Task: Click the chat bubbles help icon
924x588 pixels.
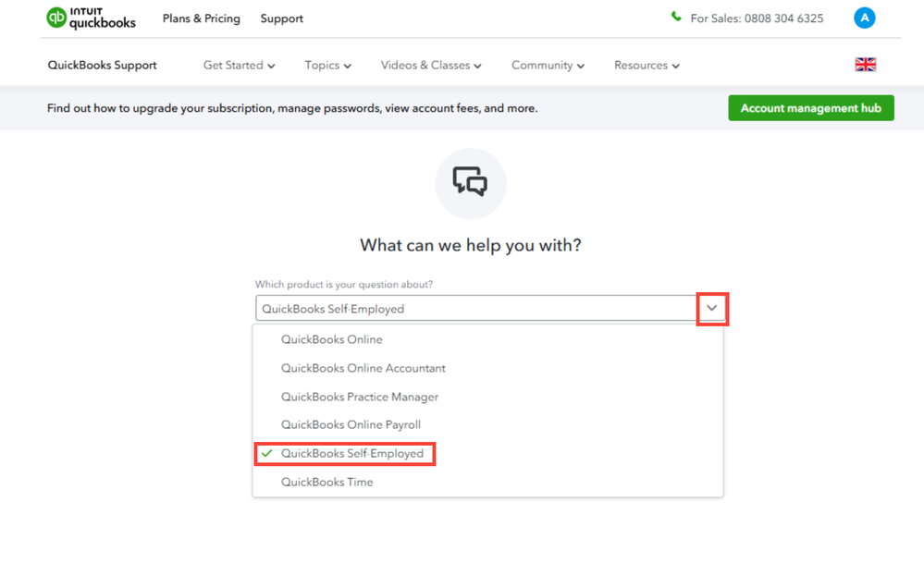Action: (470, 182)
